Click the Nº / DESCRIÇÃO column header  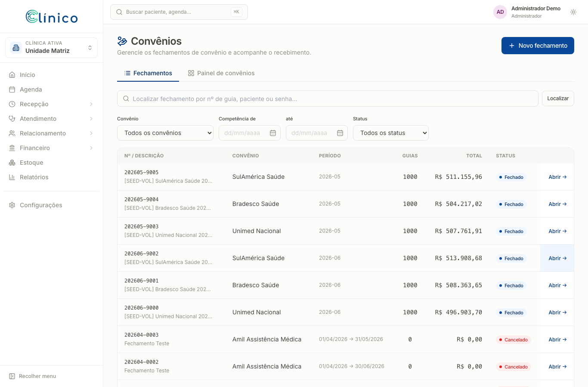144,156
